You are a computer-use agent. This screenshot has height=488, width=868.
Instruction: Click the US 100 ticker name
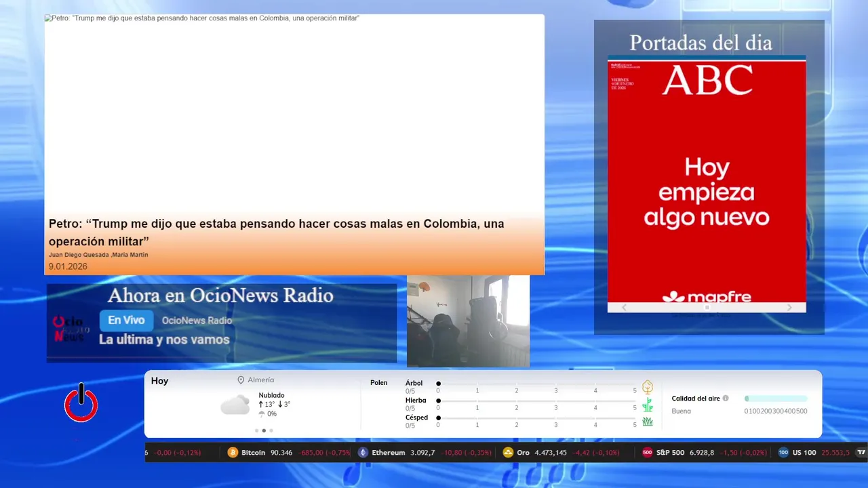coord(804,453)
